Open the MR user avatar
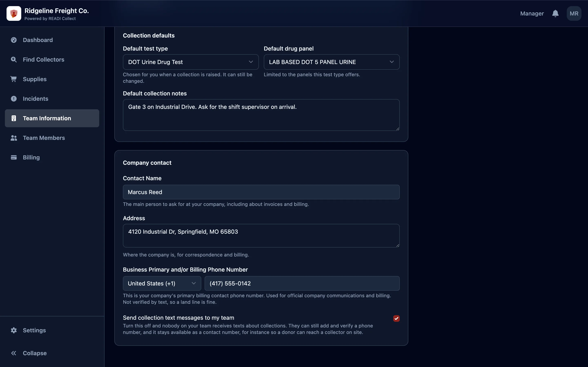The width and height of the screenshot is (588, 367). (574, 14)
